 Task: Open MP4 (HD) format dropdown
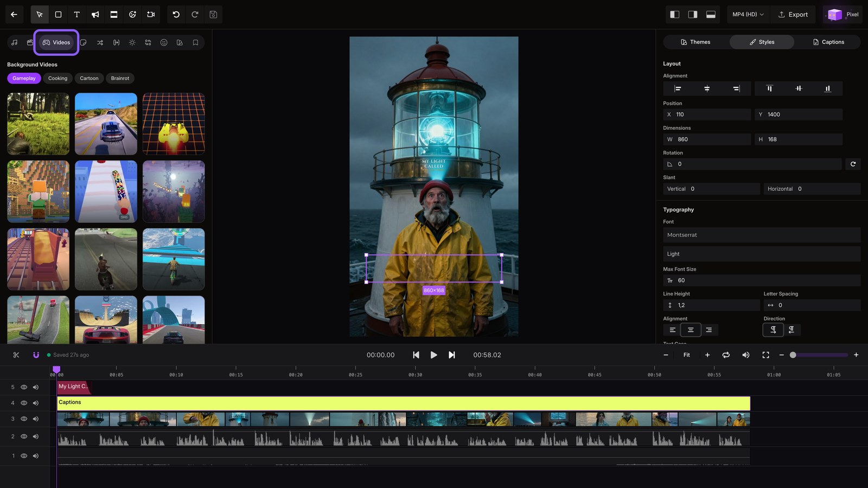tap(748, 15)
